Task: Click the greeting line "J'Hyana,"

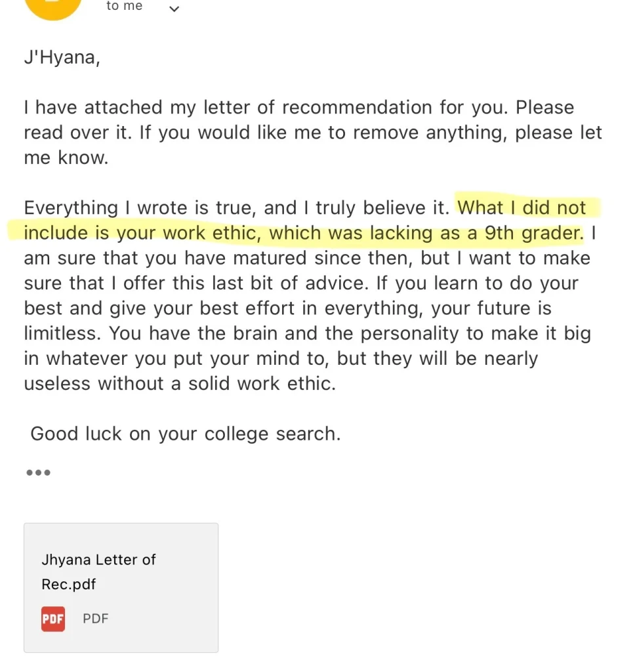Action: click(x=61, y=57)
